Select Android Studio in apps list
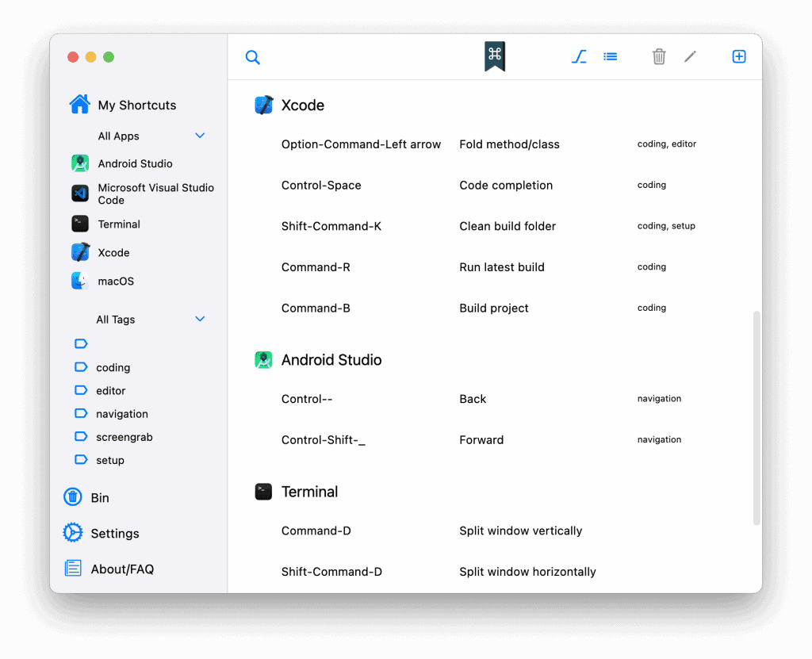Viewport: 812px width, 659px height. pos(136,163)
